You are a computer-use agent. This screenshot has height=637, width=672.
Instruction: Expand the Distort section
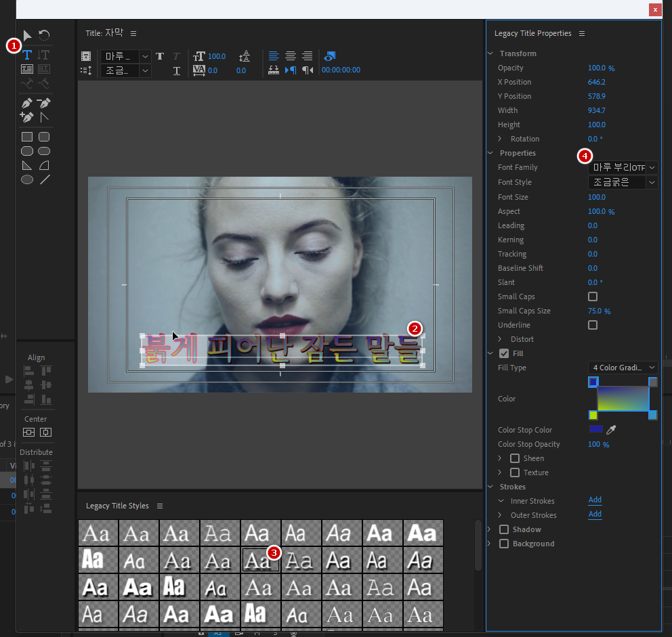tap(501, 339)
